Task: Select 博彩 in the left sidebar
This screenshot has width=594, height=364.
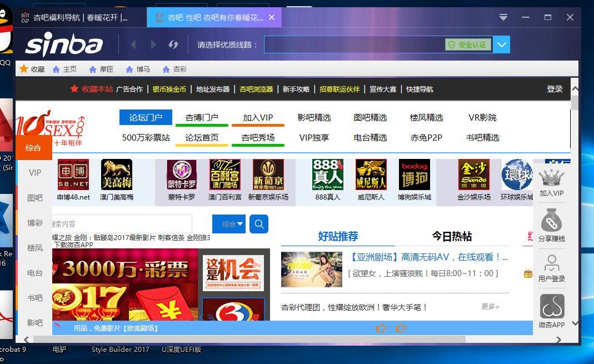Action: 34,223
